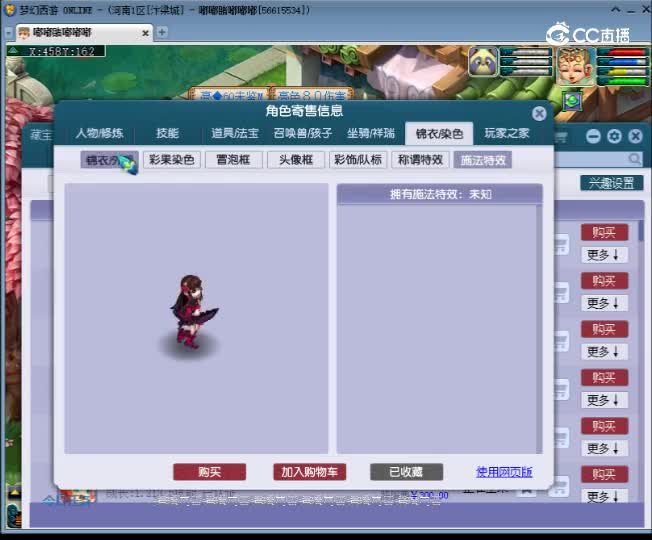Select the 施法特效 sub-tab
This screenshot has height=540, width=652.
click(483, 160)
